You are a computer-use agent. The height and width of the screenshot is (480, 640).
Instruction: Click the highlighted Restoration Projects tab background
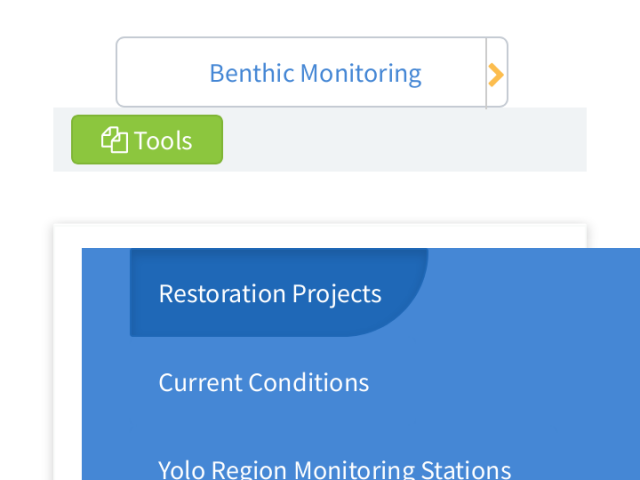coord(279,292)
